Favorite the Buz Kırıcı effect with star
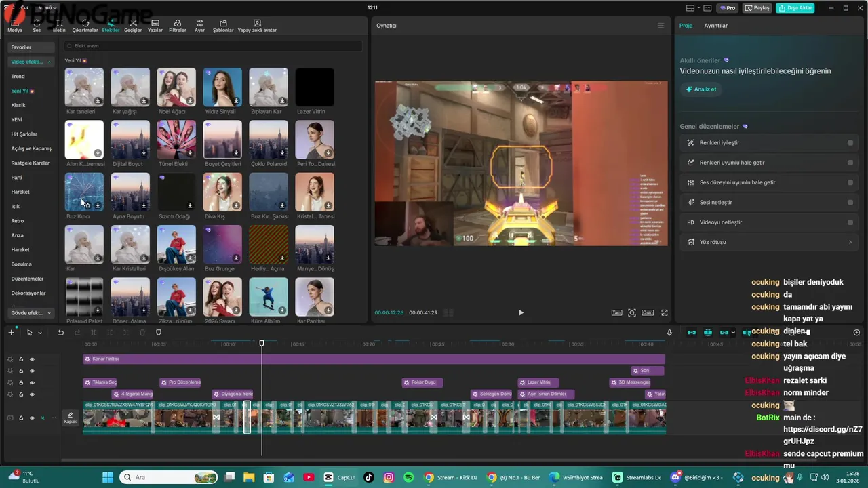The width and height of the screenshot is (868, 488). click(87, 205)
